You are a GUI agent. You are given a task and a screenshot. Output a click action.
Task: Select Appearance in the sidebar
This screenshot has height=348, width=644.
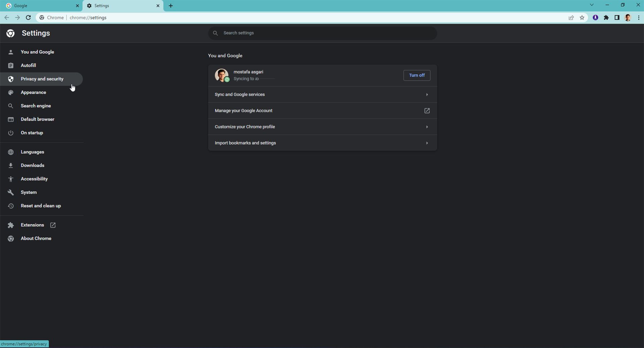pyautogui.click(x=33, y=93)
